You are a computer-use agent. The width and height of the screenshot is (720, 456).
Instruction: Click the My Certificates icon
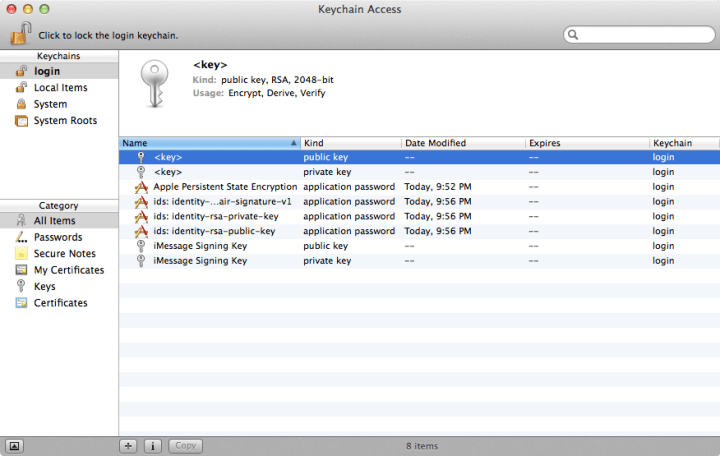21,270
